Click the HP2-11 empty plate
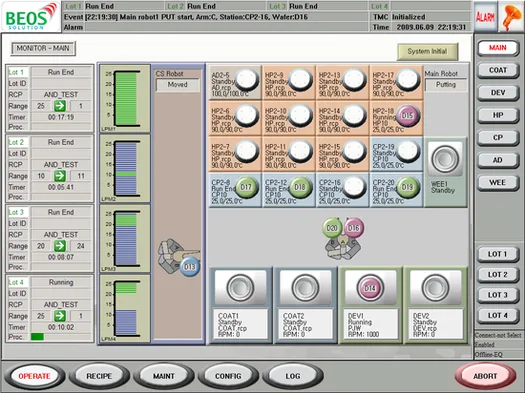The height and width of the screenshot is (393, 525). pos(300,151)
